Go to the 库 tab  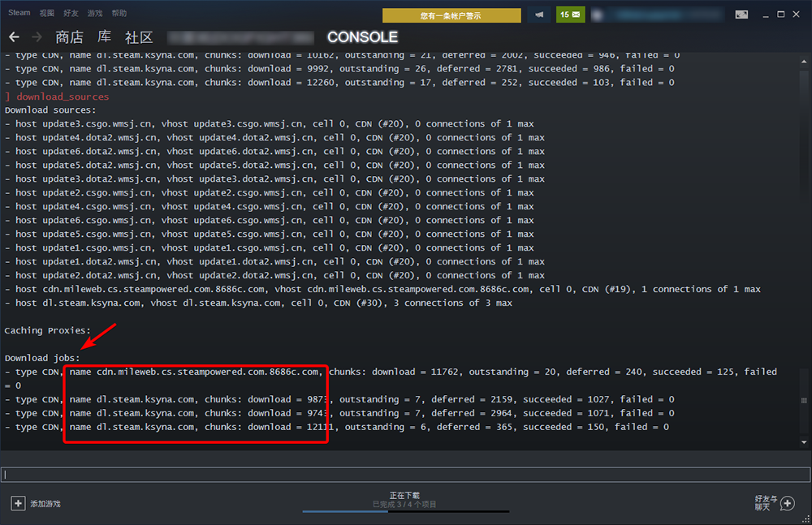click(x=104, y=37)
